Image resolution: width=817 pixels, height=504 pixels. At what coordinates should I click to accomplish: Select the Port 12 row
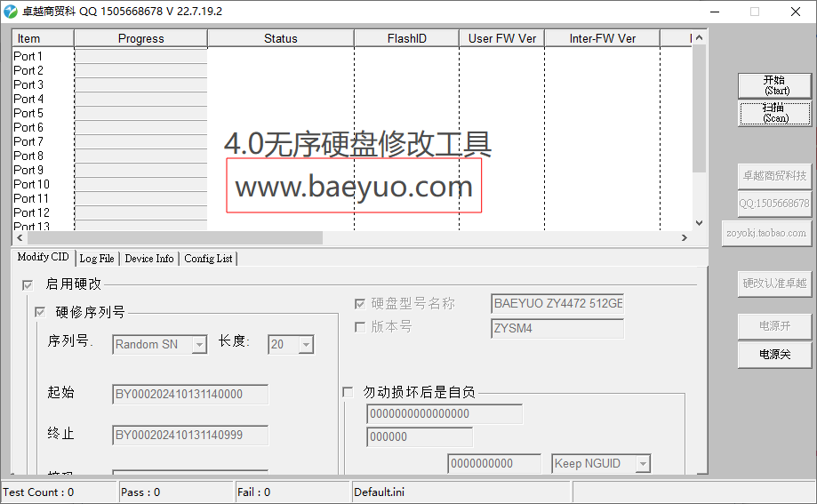(31, 213)
